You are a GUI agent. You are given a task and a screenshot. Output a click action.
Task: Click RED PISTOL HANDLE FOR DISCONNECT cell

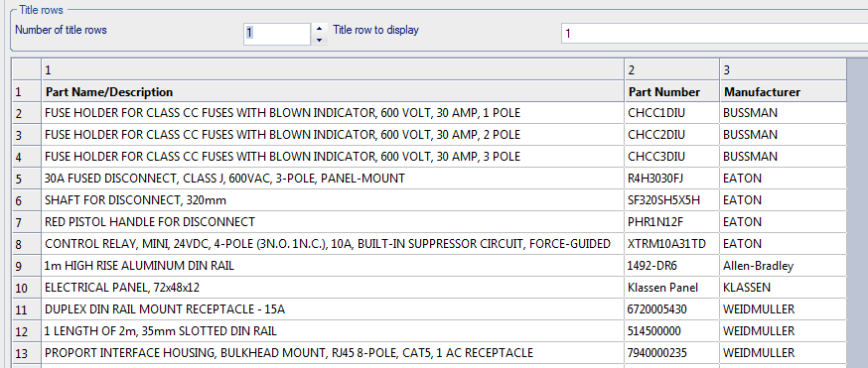coord(332,222)
